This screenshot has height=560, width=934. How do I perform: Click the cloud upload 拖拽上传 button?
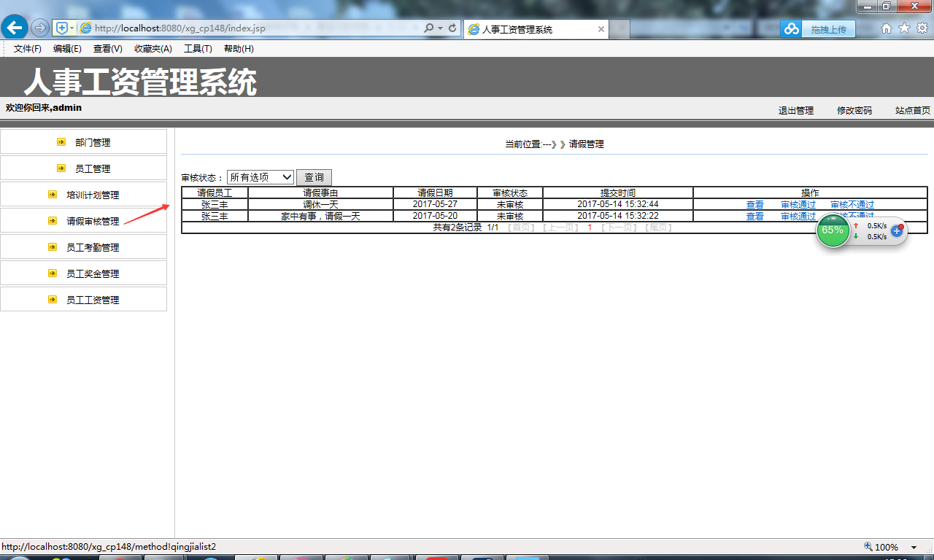[x=818, y=29]
